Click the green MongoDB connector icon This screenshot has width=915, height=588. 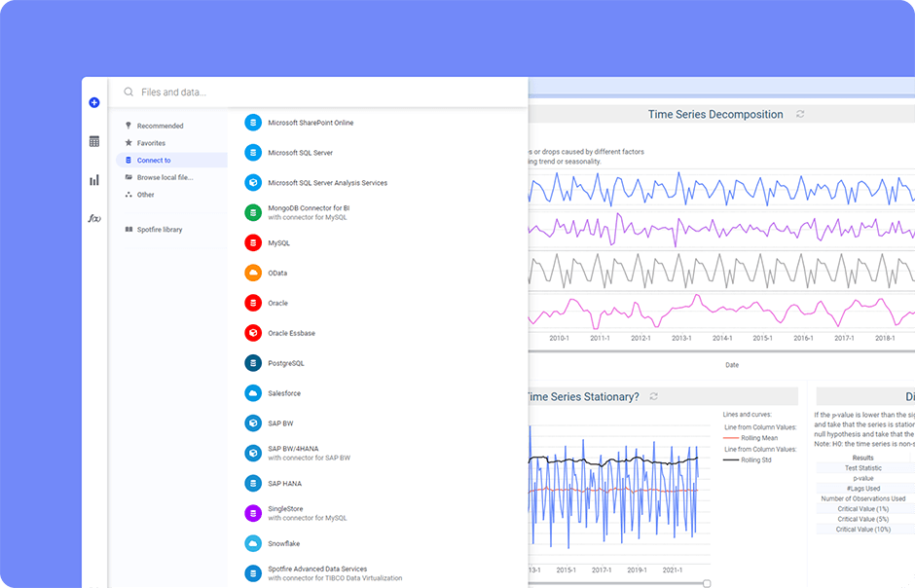pos(253,213)
